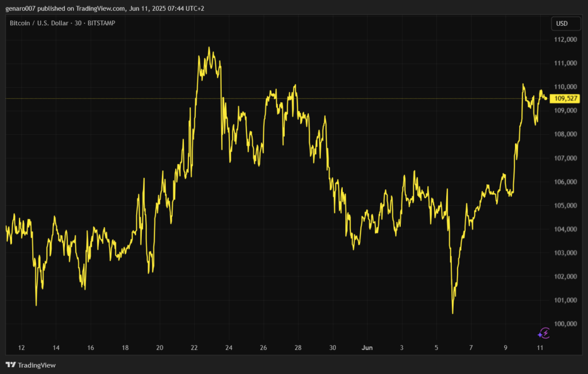Open the USD currency selector
This screenshot has width=588, height=374.
pos(562,24)
